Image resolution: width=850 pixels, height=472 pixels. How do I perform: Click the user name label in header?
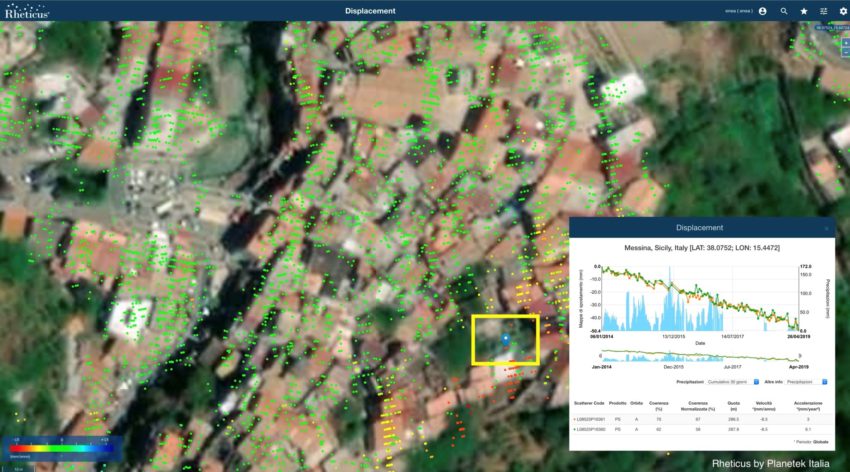tap(738, 11)
